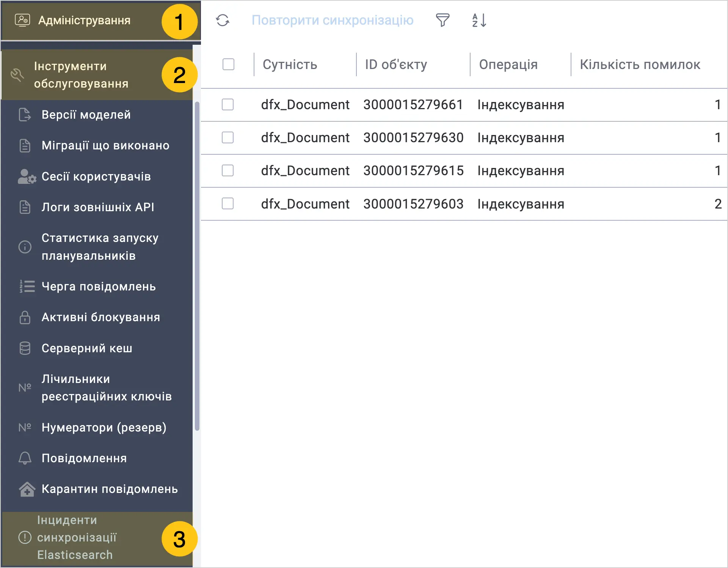Open Карантин повідомлень item
This screenshot has width=728, height=568.
pyautogui.click(x=97, y=489)
